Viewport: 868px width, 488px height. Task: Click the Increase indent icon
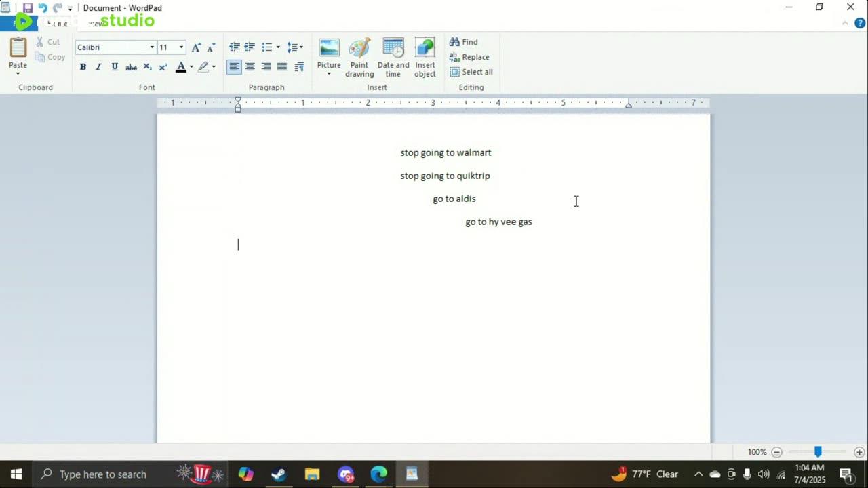(250, 47)
